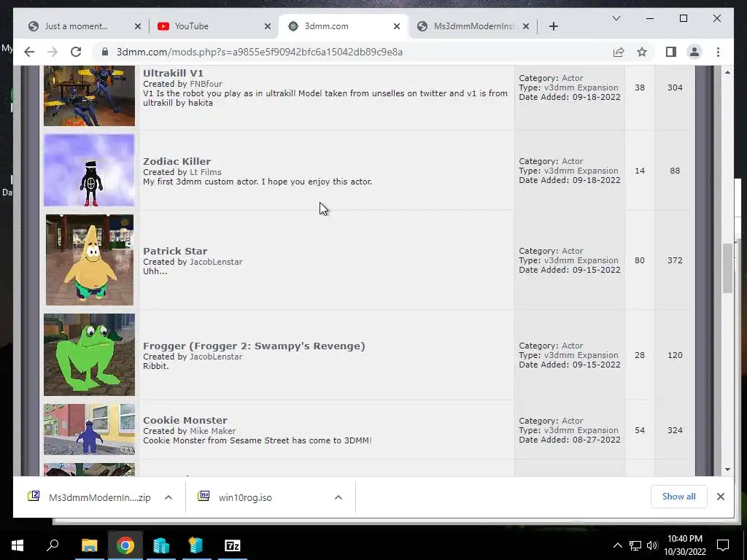Click Show all downloads
This screenshot has height=560, width=747.
pos(678,496)
